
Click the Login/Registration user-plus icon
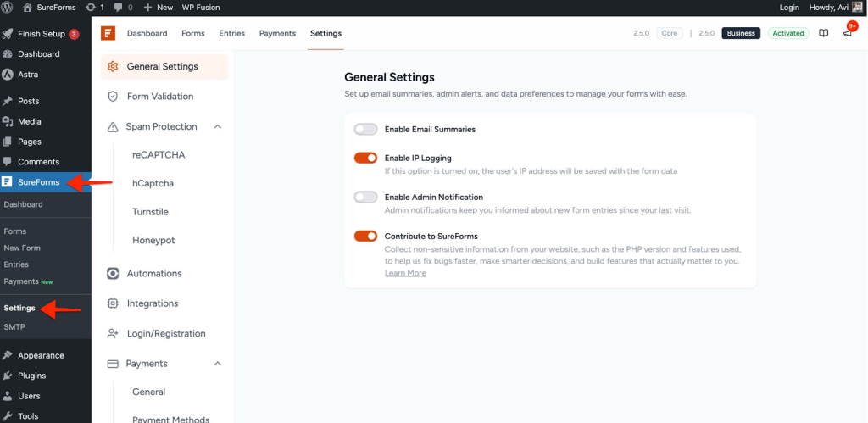pos(113,333)
